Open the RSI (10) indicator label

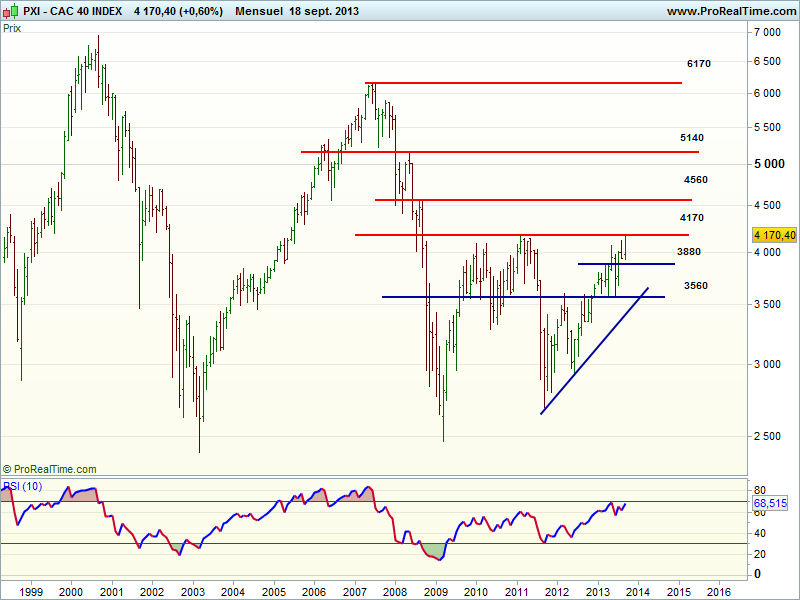[23, 486]
